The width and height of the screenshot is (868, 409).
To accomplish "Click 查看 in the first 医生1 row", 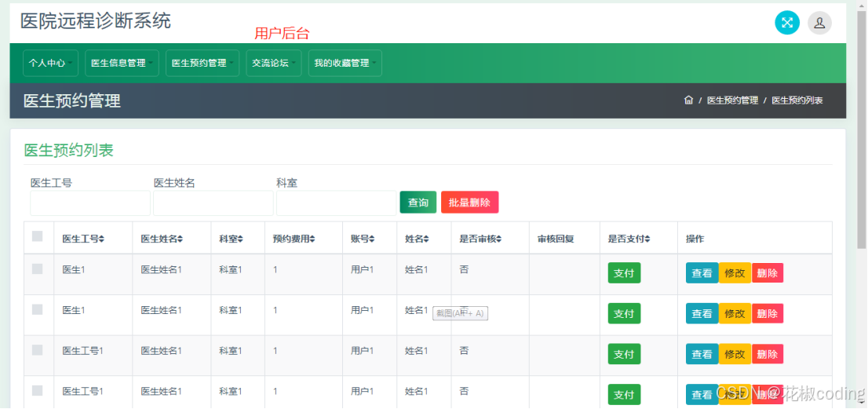I will [x=702, y=273].
